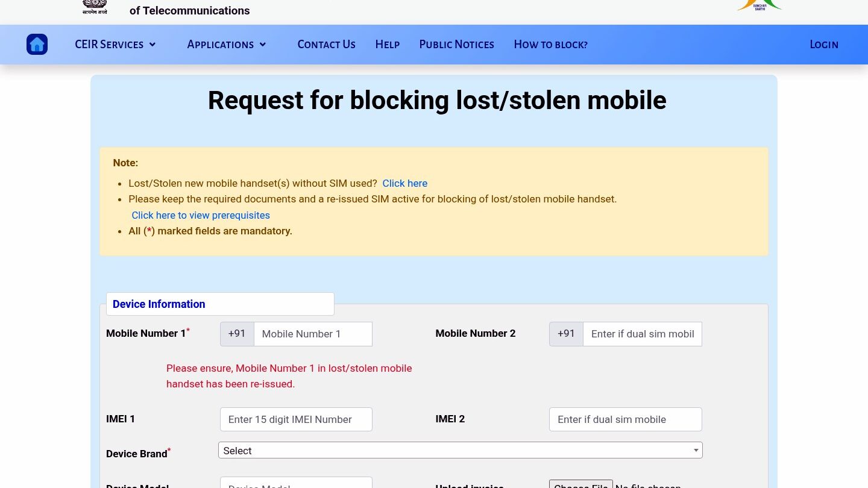This screenshot has height=488, width=868.
Task: Click the +91 prefix of Mobile Number 2
Action: tap(566, 334)
